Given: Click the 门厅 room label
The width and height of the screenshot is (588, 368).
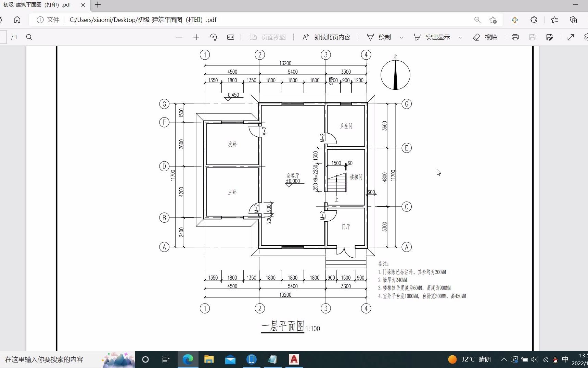Looking at the screenshot, I should [x=346, y=227].
